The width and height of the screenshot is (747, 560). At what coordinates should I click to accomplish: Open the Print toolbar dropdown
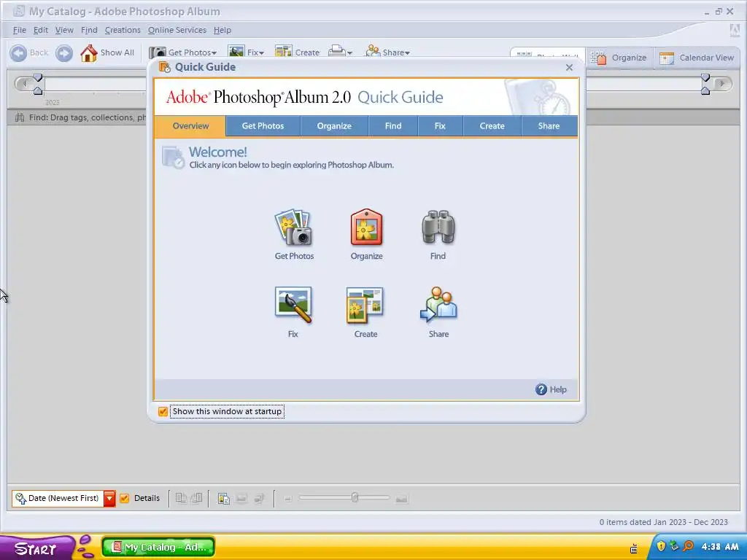[x=349, y=52]
